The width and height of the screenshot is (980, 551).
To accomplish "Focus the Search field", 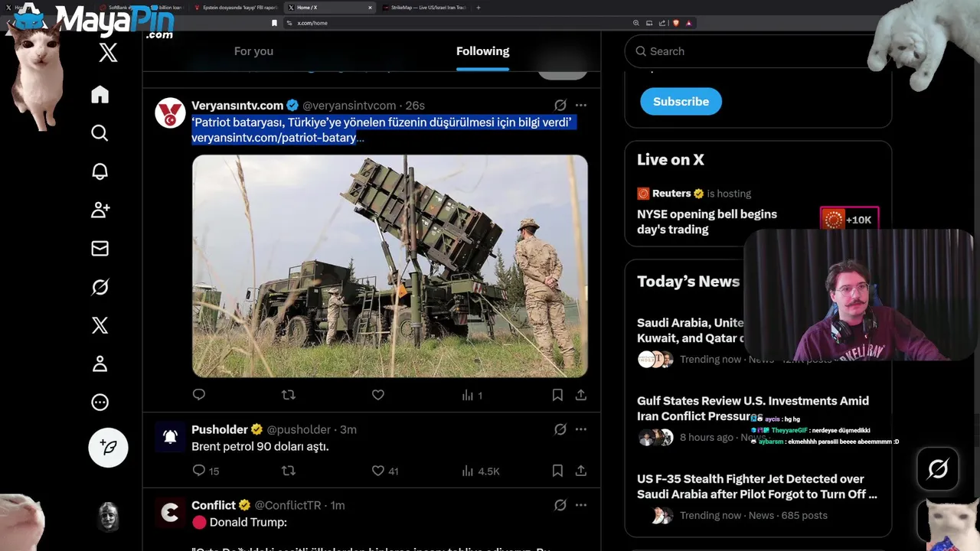I will 758,51.
